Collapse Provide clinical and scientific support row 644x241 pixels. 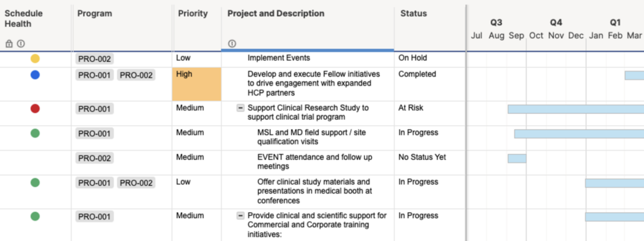[x=241, y=216]
